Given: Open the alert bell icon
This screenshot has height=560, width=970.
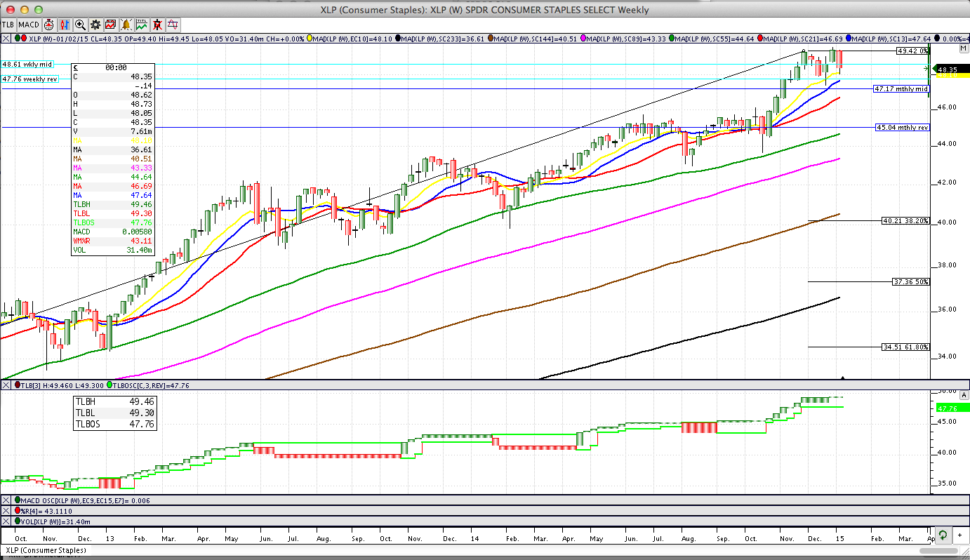Looking at the screenshot, I should click(126, 25).
